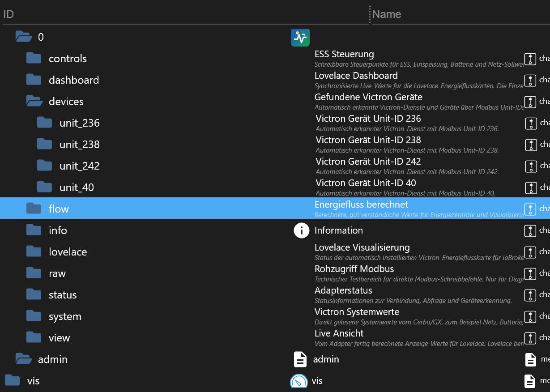The height and width of the screenshot is (392, 550).
Task: Click the text Victron Systemwerte
Action: click(357, 312)
